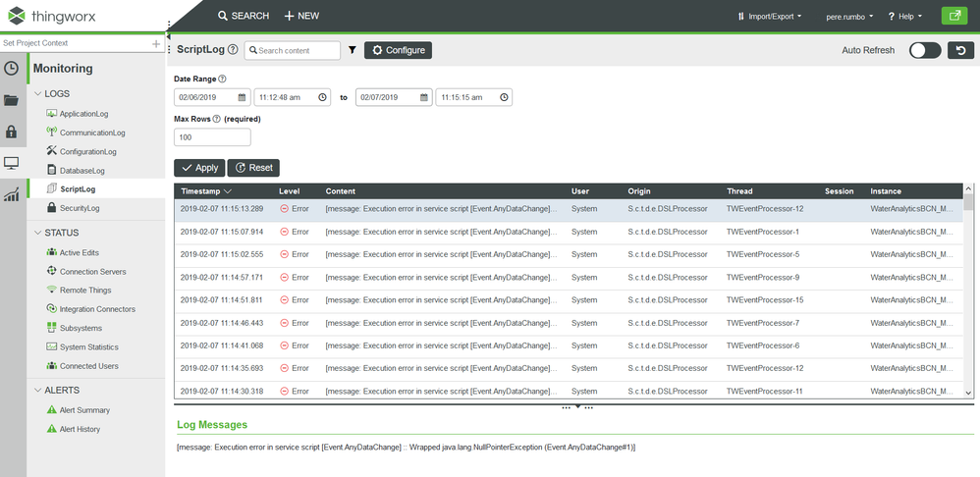980x477 pixels.
Task: Click the Max Rows input field
Action: point(212,137)
